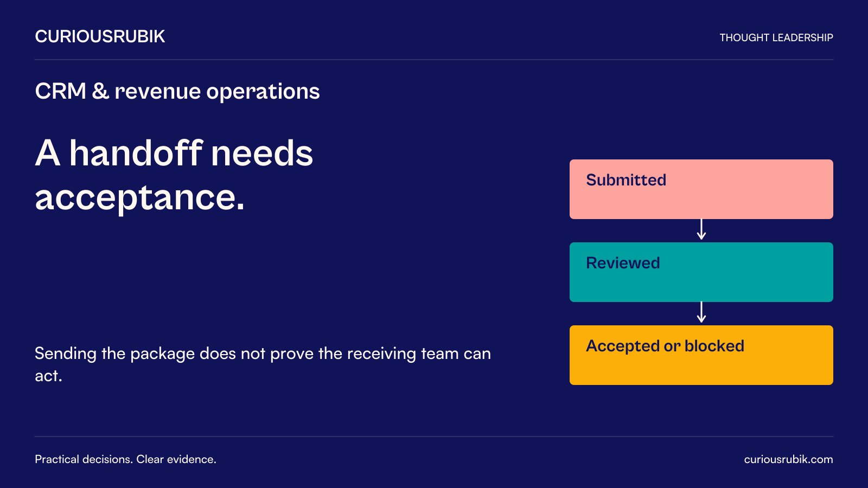Click the 'CRM & revenue operations' heading
The image size is (868, 488).
[x=177, y=91]
